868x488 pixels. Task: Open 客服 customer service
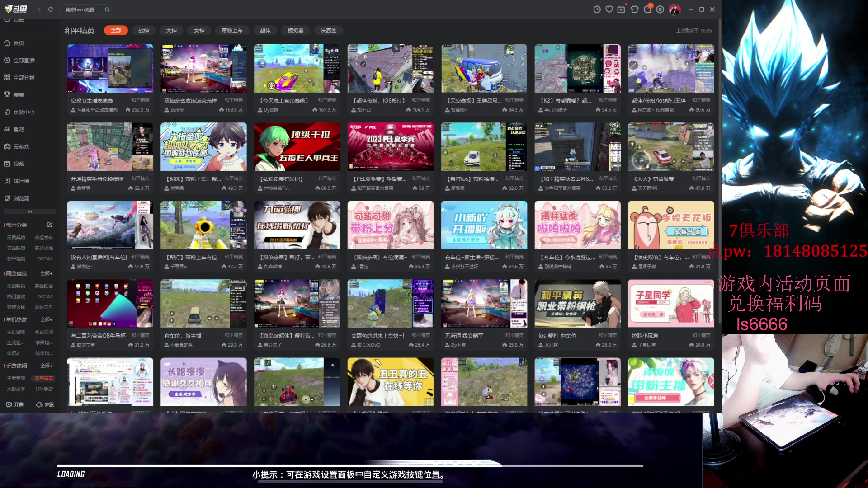click(45, 405)
